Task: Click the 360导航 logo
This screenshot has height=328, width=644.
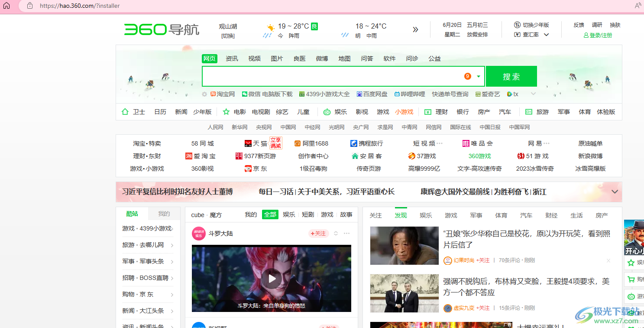Action: click(x=162, y=29)
